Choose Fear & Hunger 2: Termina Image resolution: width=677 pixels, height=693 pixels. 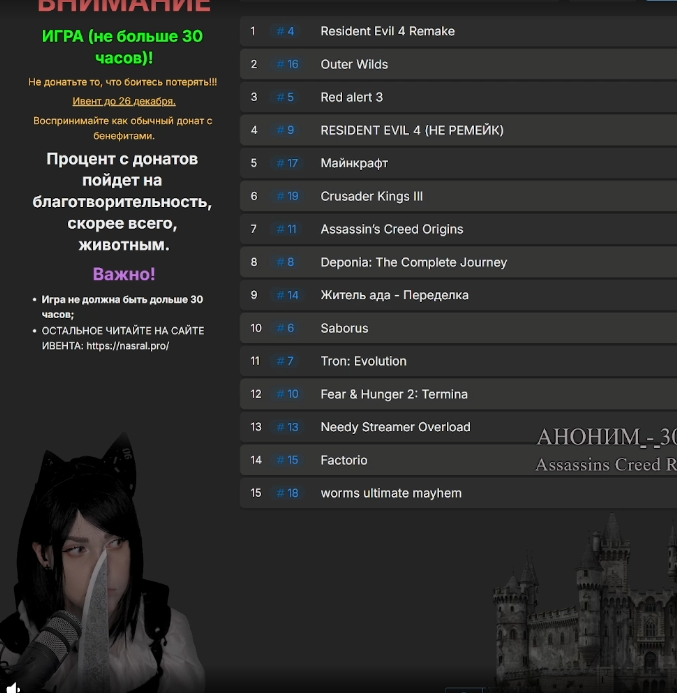[x=458, y=394]
